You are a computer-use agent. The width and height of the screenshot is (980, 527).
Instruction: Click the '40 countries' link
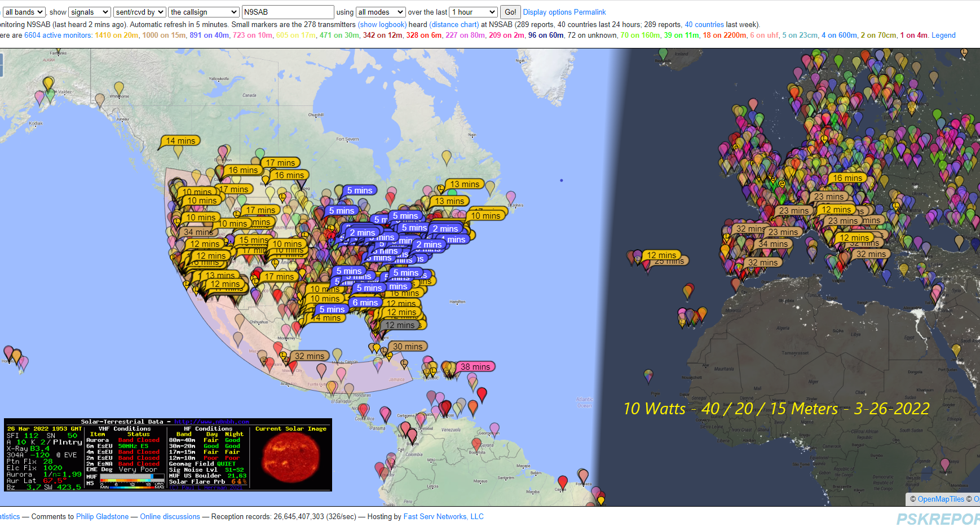coord(704,24)
